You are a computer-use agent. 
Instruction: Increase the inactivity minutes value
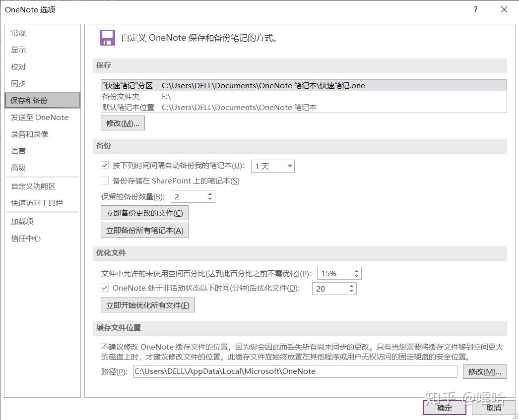coord(351,287)
